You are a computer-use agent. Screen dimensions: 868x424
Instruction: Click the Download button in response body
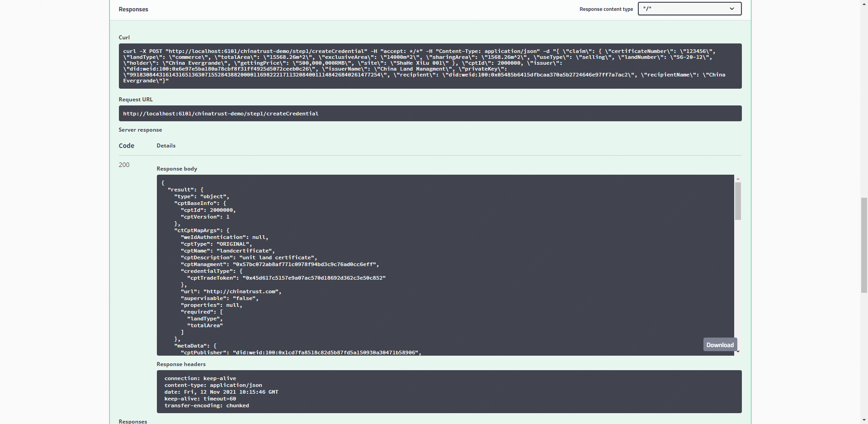(720, 345)
